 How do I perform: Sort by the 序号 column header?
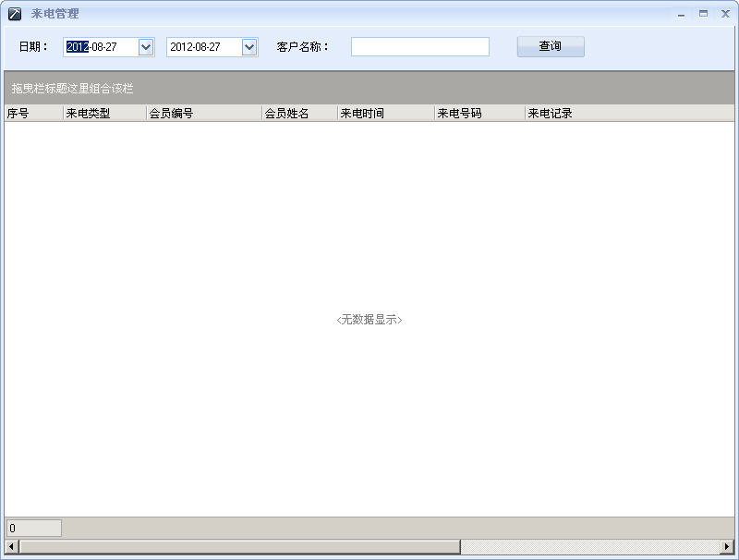(33, 114)
